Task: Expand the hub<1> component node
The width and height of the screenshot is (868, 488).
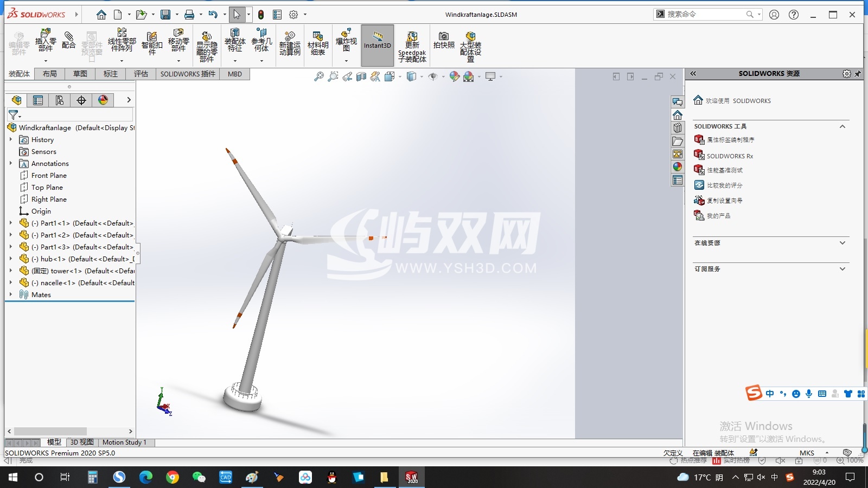Action: click(11, 259)
